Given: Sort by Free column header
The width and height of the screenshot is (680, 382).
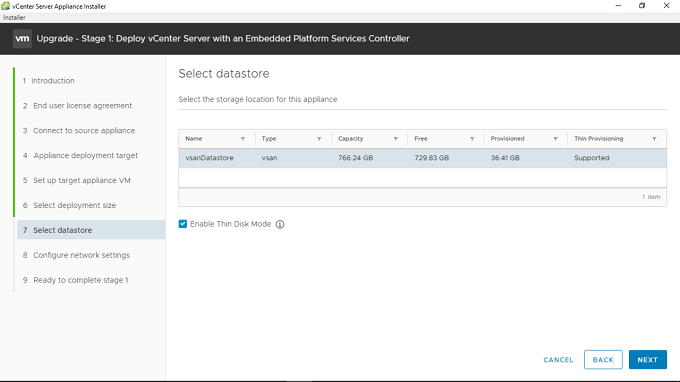Looking at the screenshot, I should [x=421, y=139].
